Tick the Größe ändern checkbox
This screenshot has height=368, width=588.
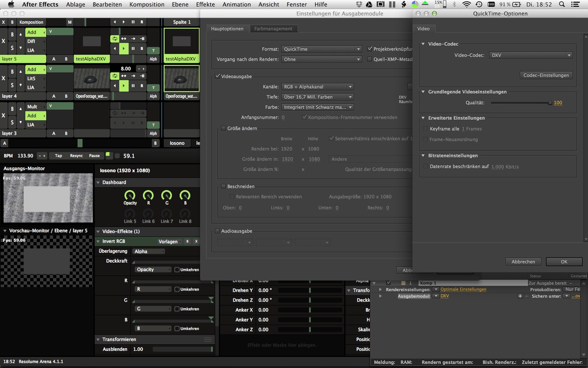pyautogui.click(x=223, y=128)
